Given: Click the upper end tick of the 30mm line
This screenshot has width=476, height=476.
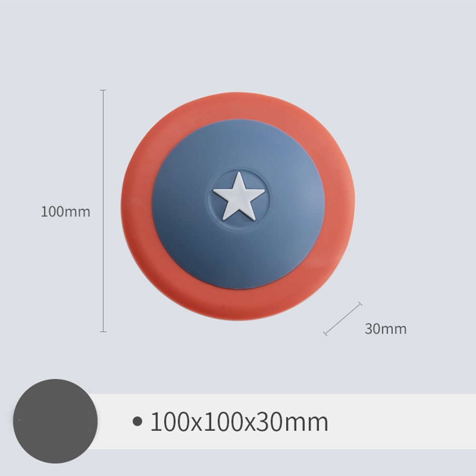Looking at the screenshot, I should (360, 304).
